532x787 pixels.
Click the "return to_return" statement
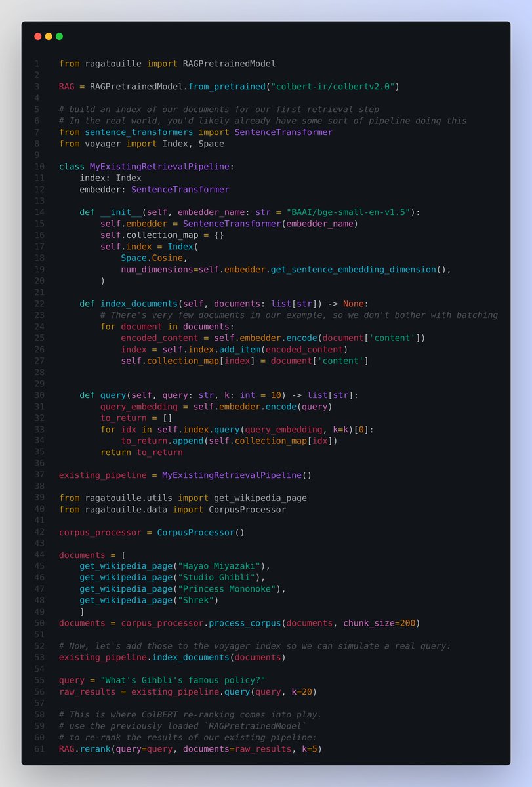point(142,452)
